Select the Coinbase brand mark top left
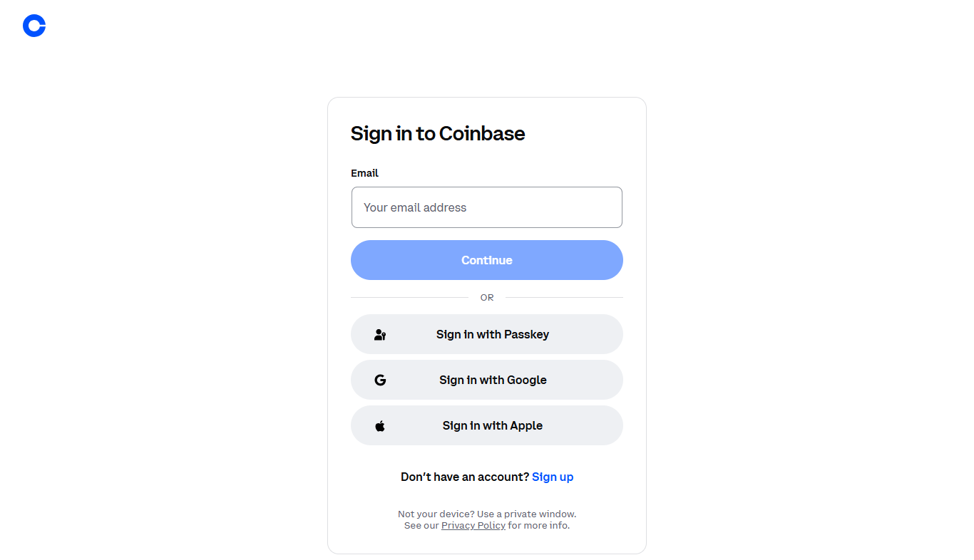 pyautogui.click(x=34, y=26)
